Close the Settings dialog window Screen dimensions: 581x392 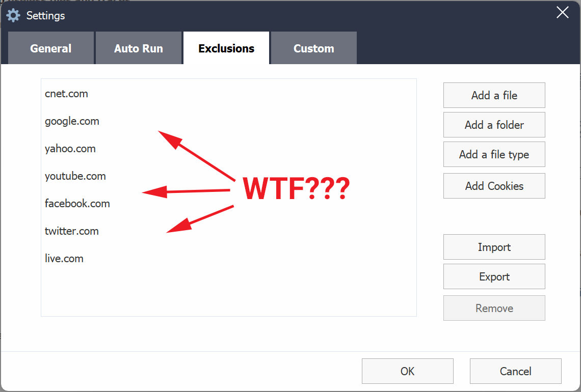pyautogui.click(x=562, y=13)
